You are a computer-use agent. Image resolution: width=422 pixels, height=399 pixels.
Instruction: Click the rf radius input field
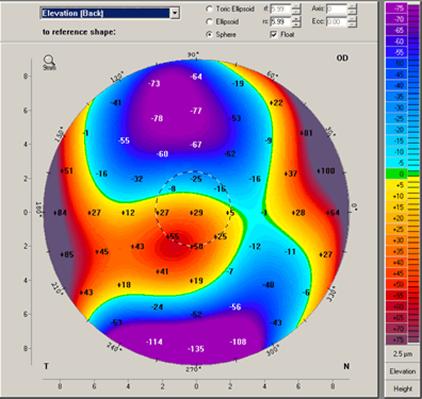281,9
